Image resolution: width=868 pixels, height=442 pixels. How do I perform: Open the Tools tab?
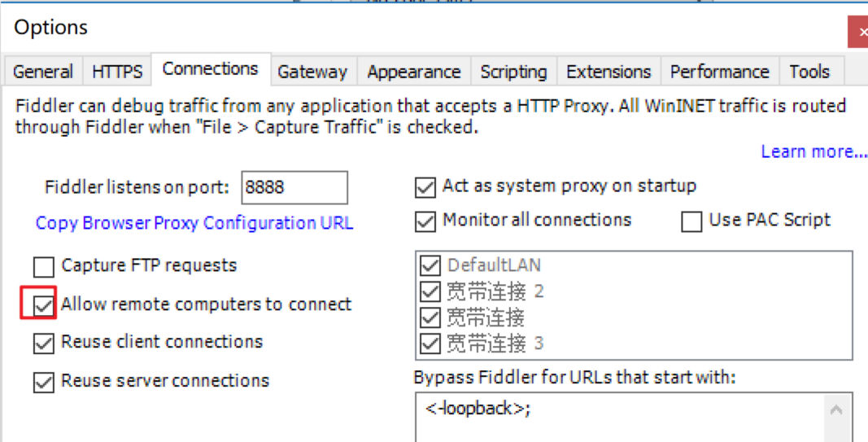[x=809, y=72]
